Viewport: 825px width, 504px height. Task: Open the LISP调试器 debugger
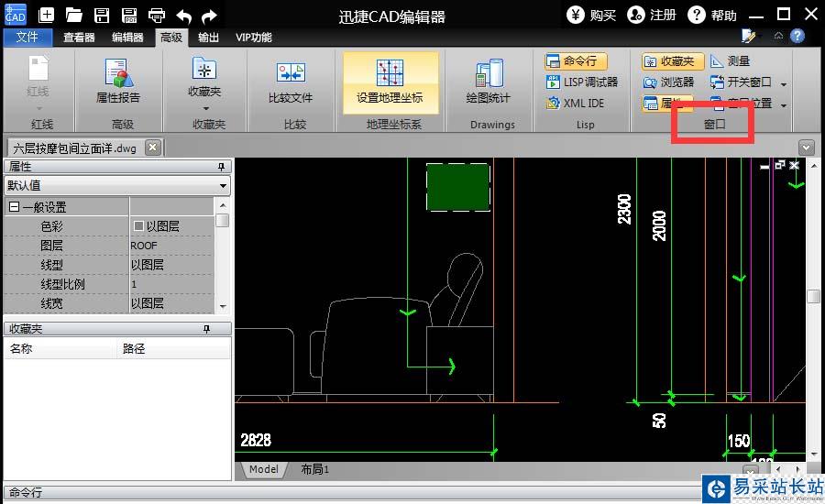[581, 82]
